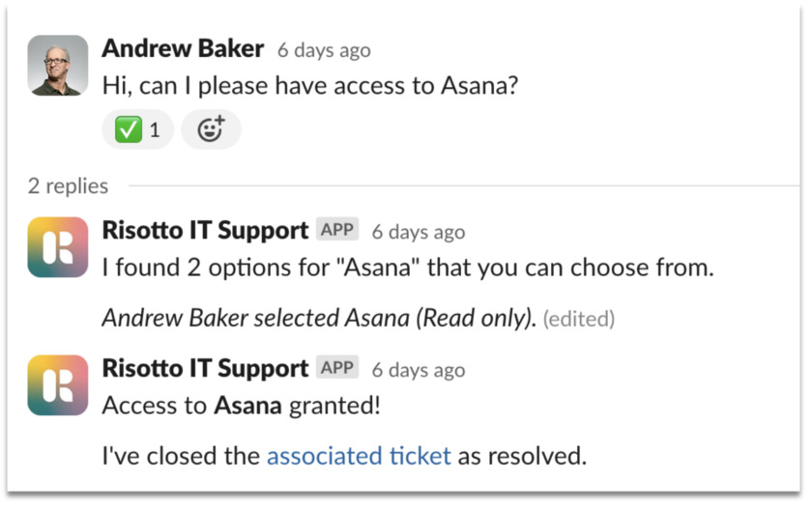This screenshot has height=508, width=812.
Task: Click the timestamp of the first bot reply
Action: [419, 233]
